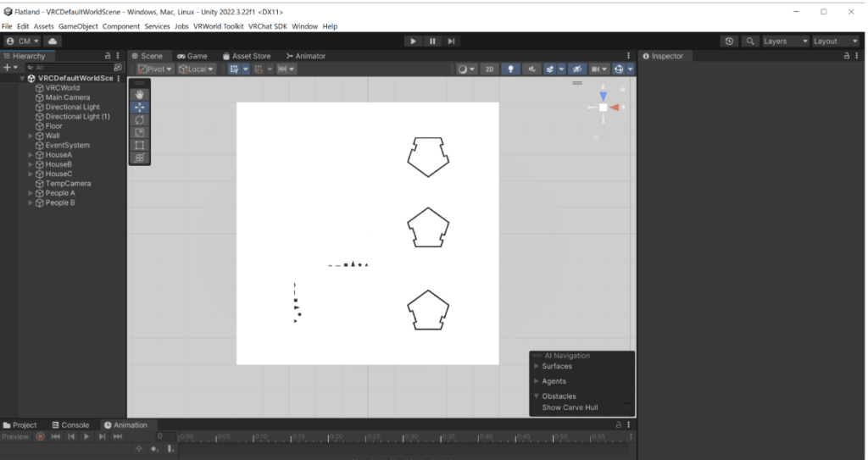Open the cloud services icon

tap(53, 41)
